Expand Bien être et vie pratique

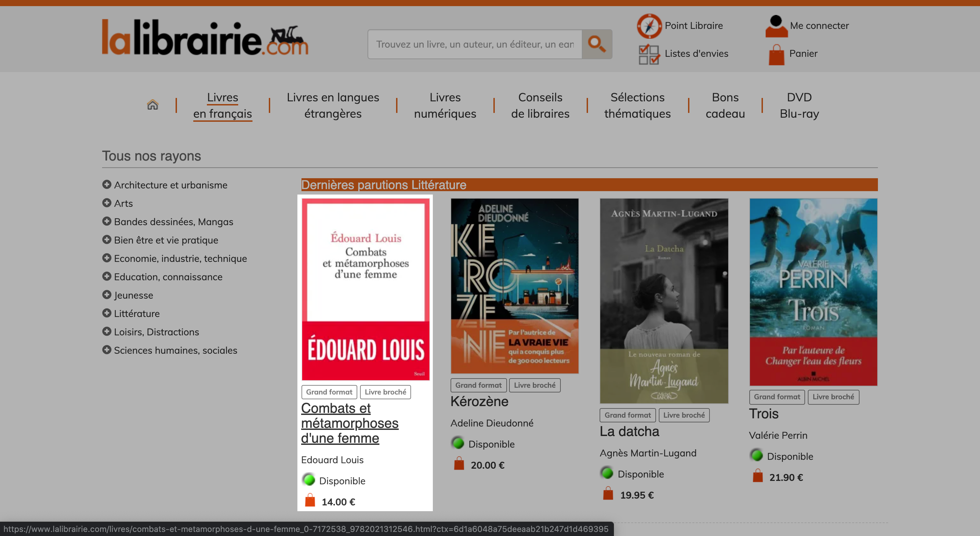[x=107, y=239]
